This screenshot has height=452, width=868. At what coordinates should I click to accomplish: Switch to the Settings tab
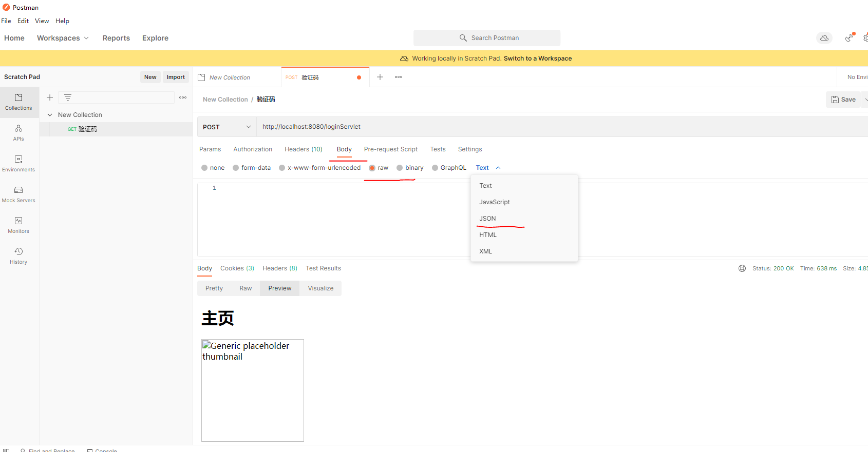coord(470,149)
